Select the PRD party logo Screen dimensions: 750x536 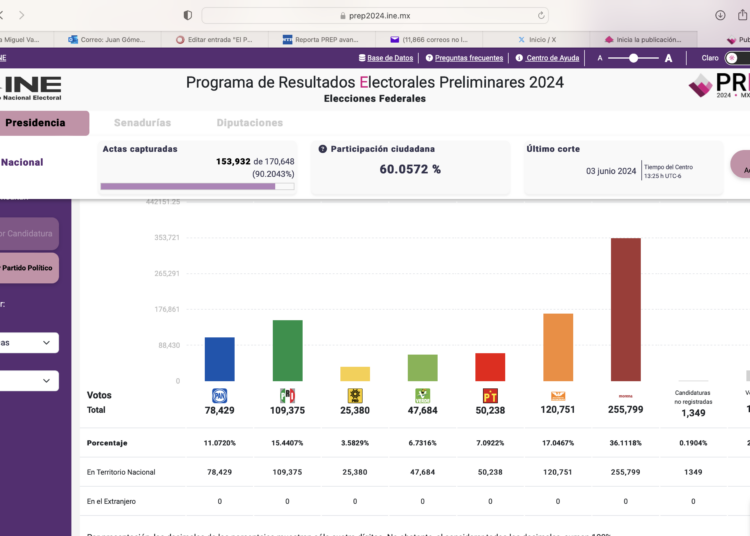point(354,396)
